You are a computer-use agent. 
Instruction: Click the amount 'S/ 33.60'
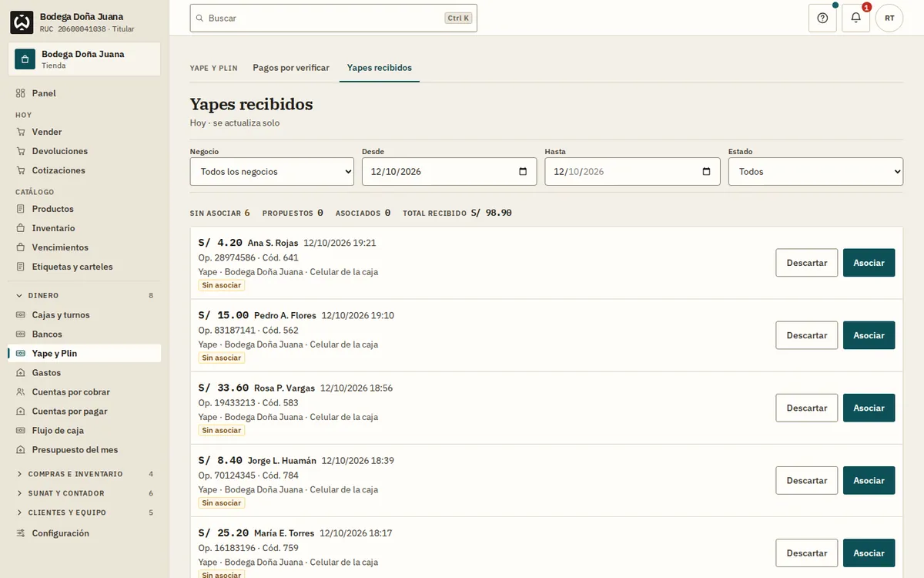click(223, 388)
